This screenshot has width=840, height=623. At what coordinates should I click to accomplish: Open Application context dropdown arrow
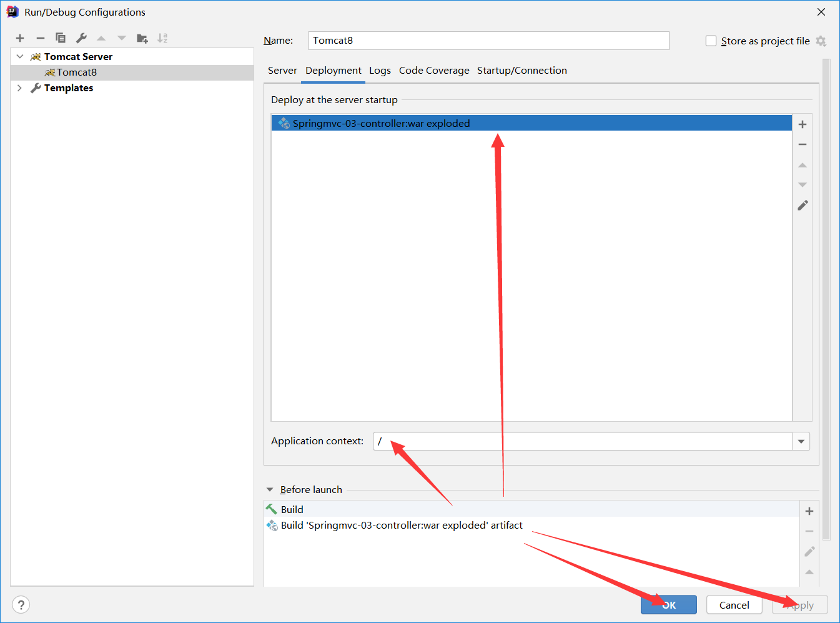tap(801, 441)
